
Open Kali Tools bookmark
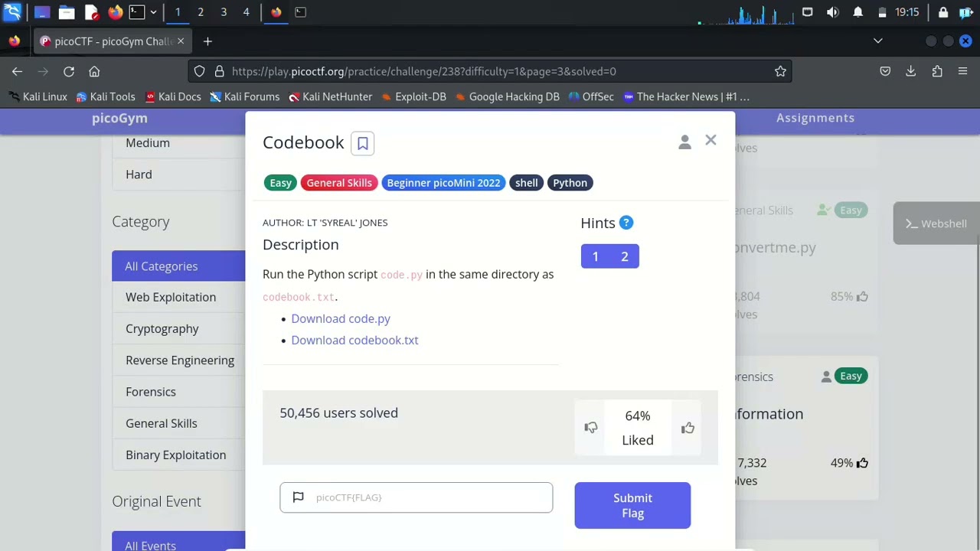point(106,96)
